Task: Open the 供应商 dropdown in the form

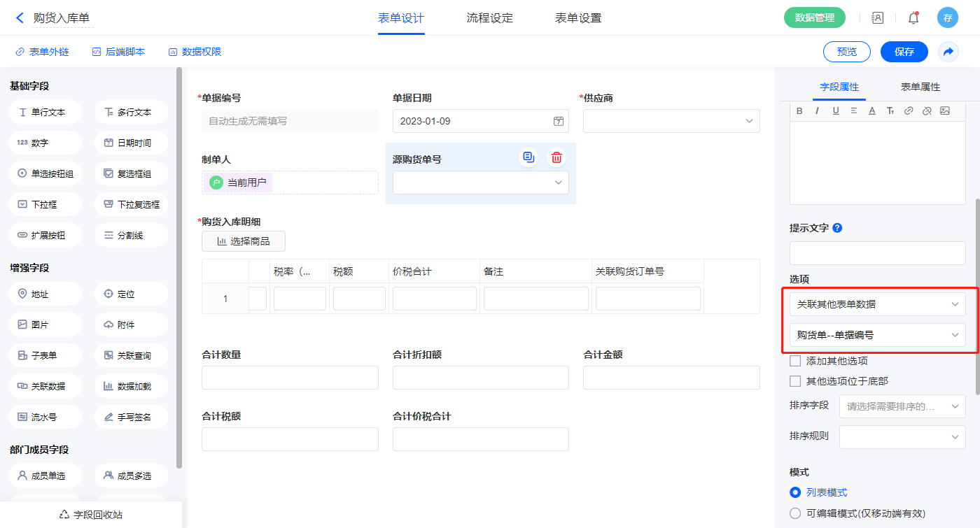Action: click(x=671, y=121)
